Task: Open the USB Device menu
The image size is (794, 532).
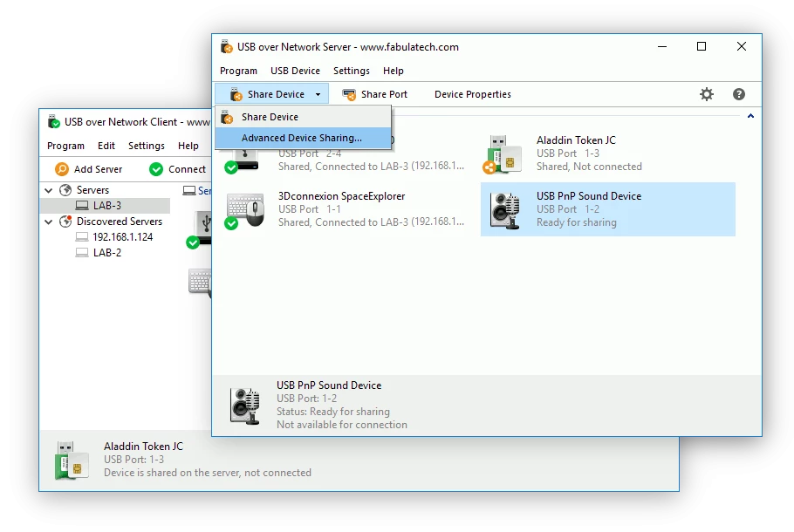Action: [295, 71]
